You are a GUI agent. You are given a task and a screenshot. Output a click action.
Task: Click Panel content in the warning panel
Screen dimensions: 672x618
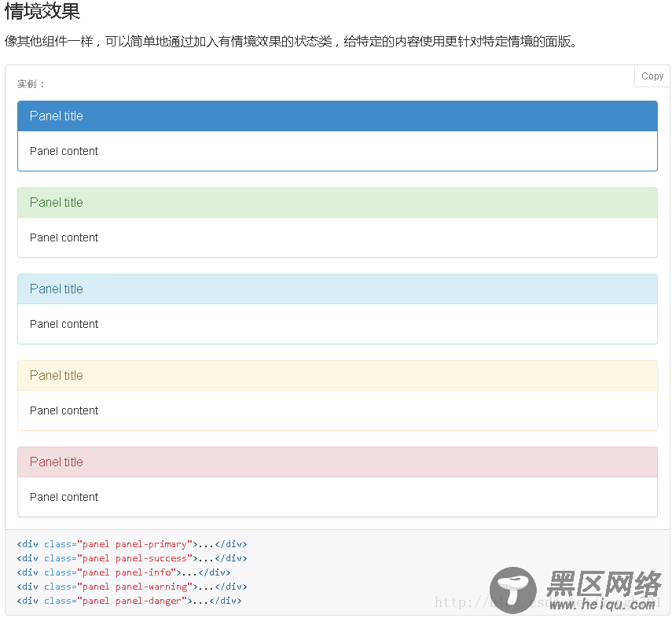pos(64,411)
